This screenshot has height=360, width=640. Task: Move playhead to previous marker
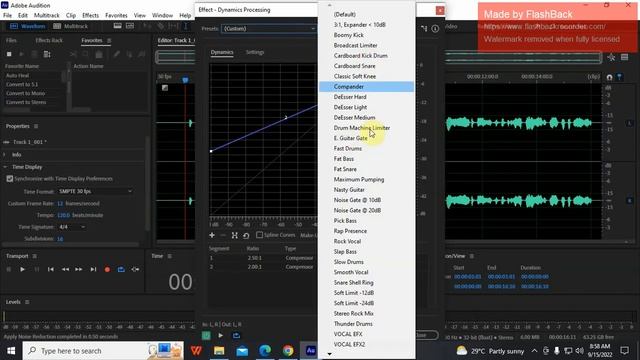tap(51, 269)
